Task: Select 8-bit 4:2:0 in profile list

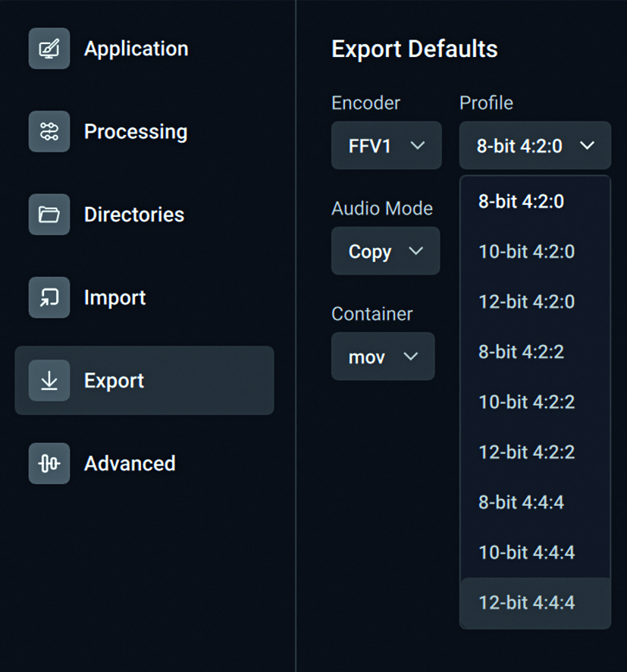Action: tap(521, 202)
